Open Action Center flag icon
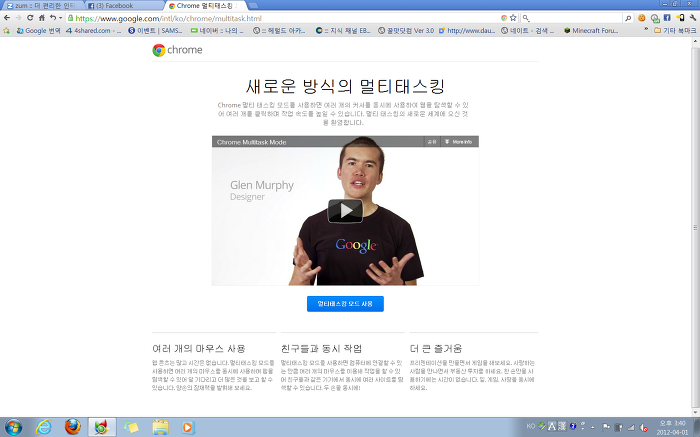The height and width of the screenshot is (437, 700). pos(606,427)
